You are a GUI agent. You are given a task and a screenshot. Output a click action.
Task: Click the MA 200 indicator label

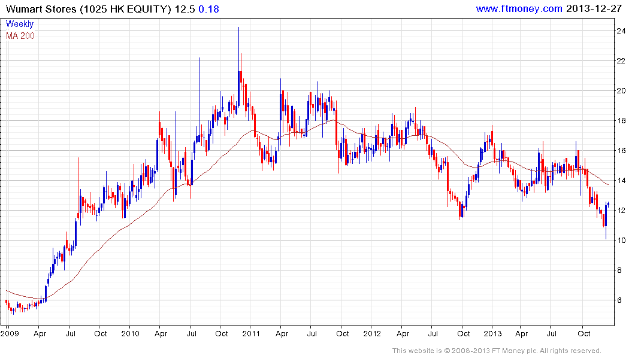20,36
